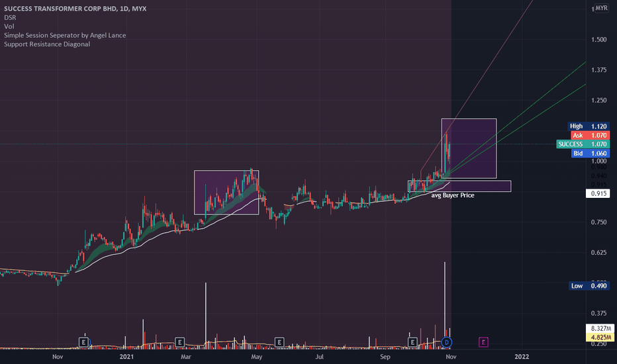
Task: Open the MYR currency selector
Action: (x=601, y=8)
